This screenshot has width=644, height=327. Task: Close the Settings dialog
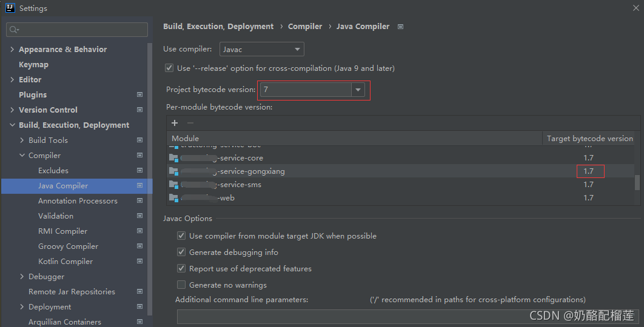tap(636, 8)
